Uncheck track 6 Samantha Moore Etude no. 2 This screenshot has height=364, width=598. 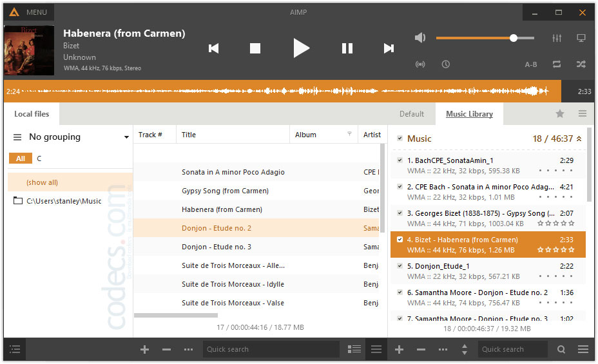(400, 292)
